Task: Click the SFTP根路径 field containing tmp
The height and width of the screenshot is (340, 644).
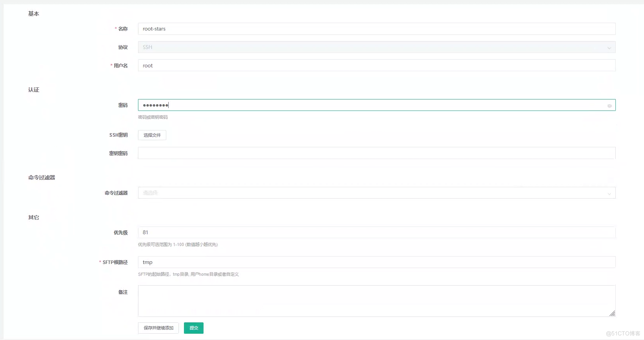Action: coord(377,262)
